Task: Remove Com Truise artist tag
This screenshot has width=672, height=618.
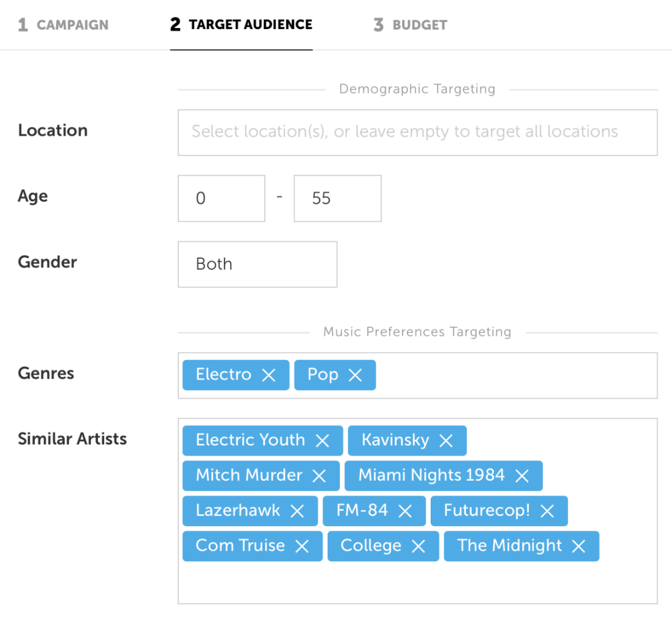Action: click(302, 546)
